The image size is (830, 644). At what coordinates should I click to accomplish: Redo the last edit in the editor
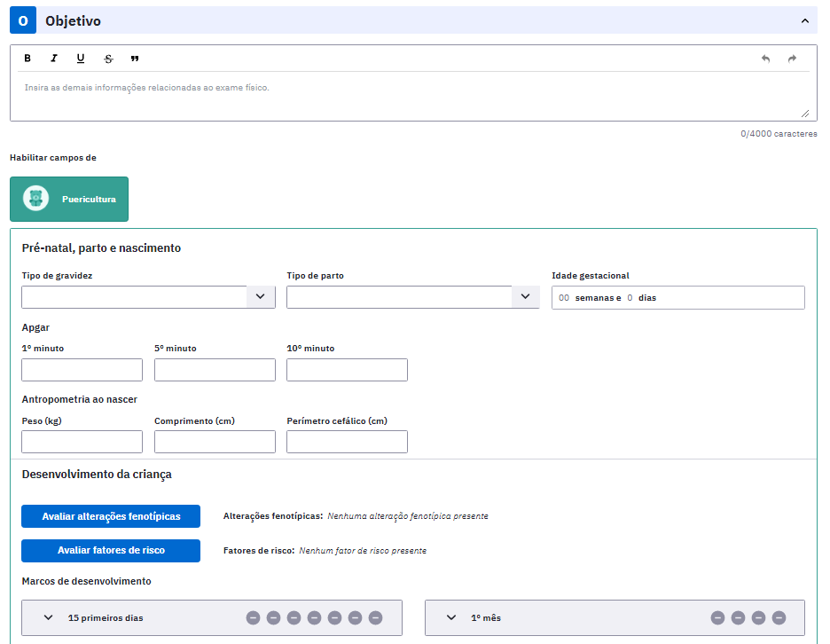(792, 59)
